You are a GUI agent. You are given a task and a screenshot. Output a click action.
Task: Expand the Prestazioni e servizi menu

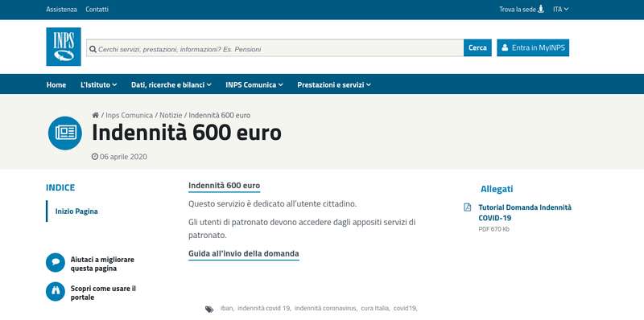click(x=334, y=84)
